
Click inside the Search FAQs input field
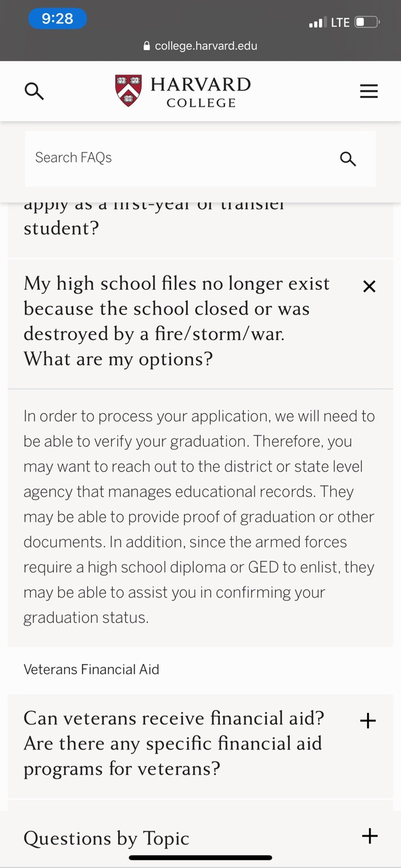tap(167, 158)
